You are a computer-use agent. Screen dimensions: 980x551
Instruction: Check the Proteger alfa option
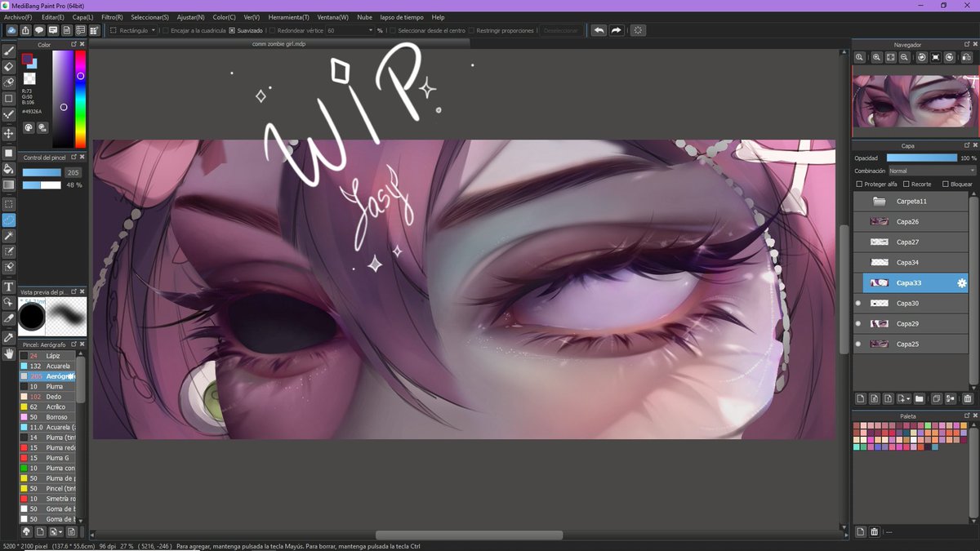(858, 184)
